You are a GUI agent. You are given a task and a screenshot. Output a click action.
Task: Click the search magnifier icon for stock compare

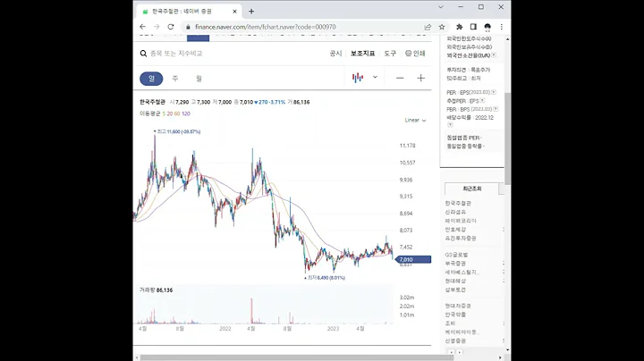tap(143, 54)
